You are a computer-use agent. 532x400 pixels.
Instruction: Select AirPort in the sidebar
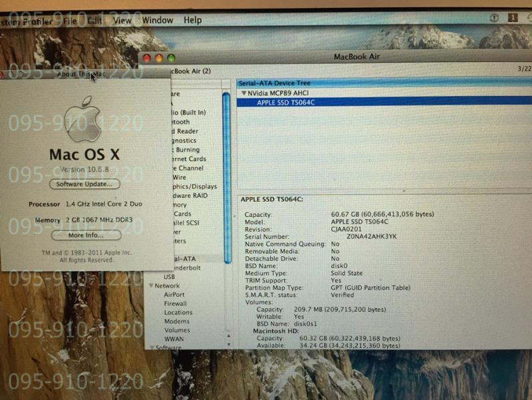(174, 295)
